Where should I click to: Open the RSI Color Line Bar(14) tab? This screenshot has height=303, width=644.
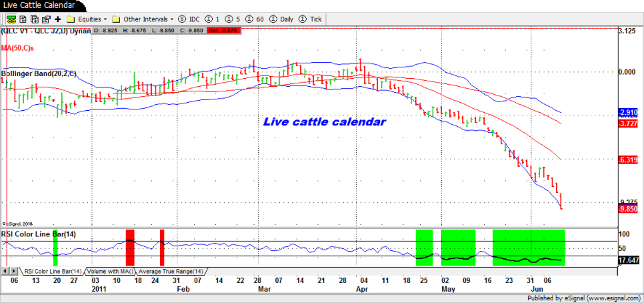coord(53,272)
